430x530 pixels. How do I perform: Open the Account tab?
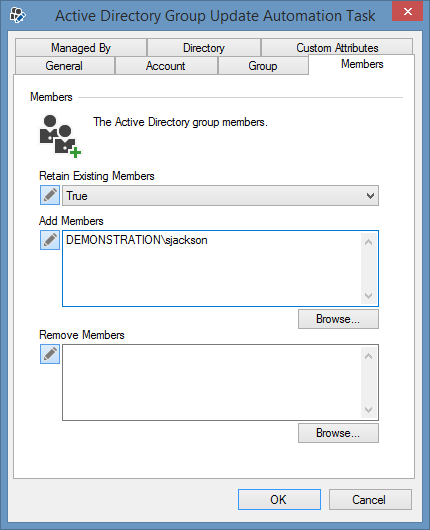click(166, 66)
